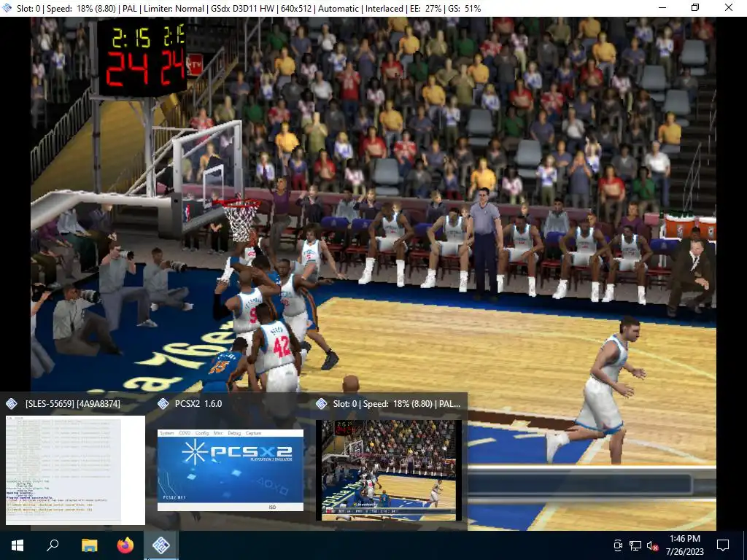747x560 pixels.
Task: Show the clock and date flyout
Action: (684, 545)
